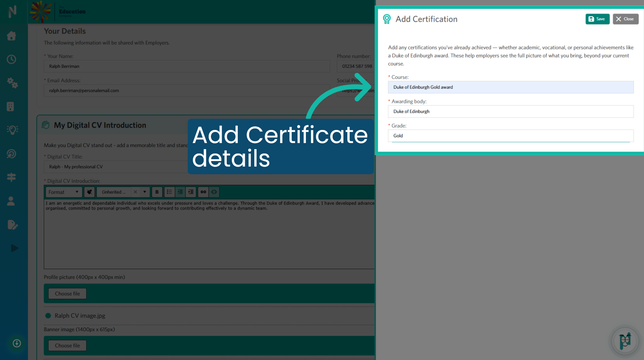Click the remove formatting toolbar icon

coord(89,192)
